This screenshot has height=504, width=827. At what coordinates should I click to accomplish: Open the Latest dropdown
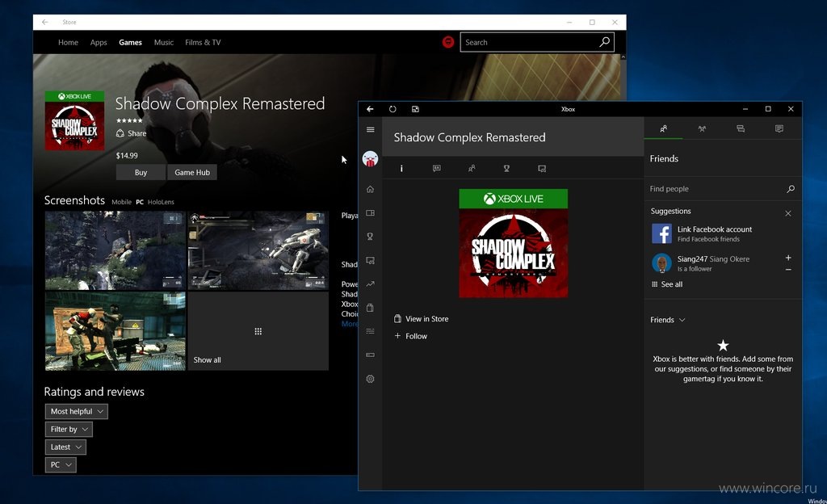click(65, 447)
